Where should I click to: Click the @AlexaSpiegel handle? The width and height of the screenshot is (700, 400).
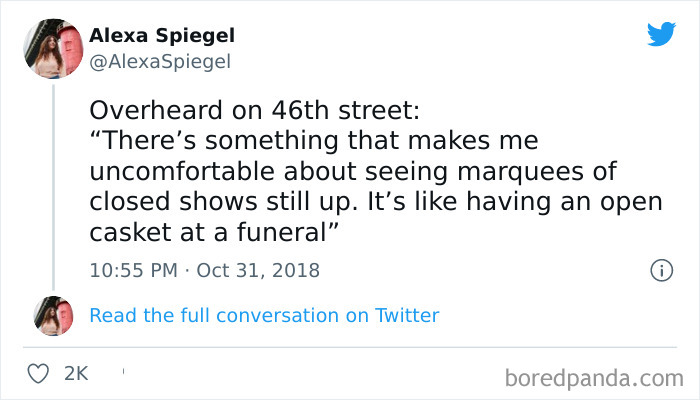pos(160,61)
